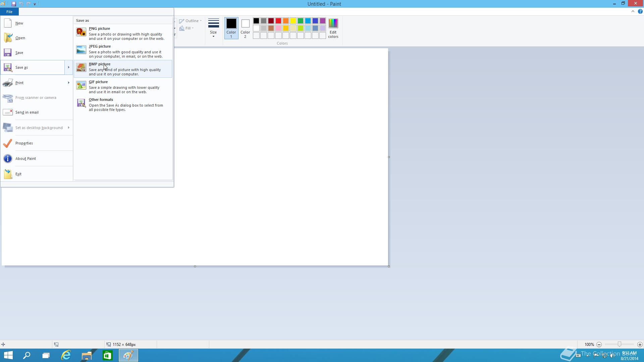The image size is (644, 362).
Task: Click quick access Save icon in title bar
Action: (x=14, y=4)
